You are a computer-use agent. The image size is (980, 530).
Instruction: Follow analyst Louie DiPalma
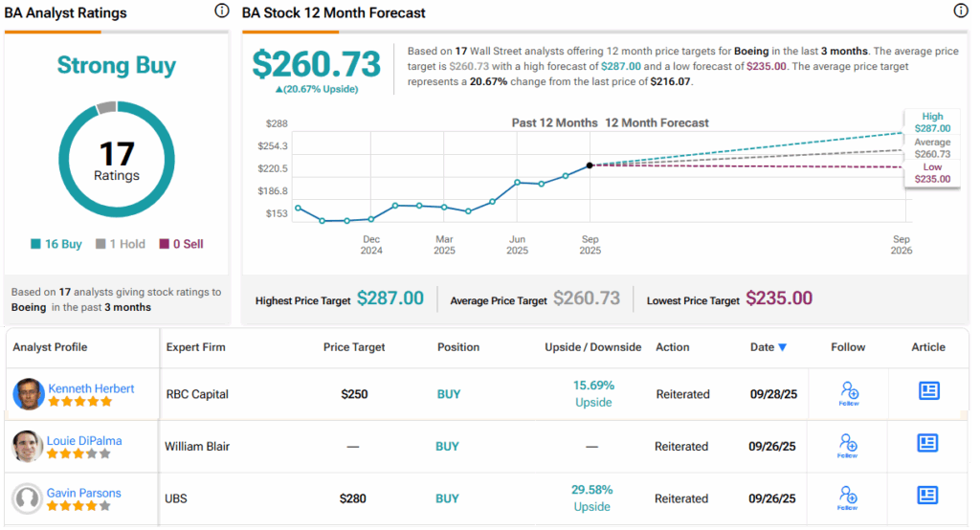(848, 446)
